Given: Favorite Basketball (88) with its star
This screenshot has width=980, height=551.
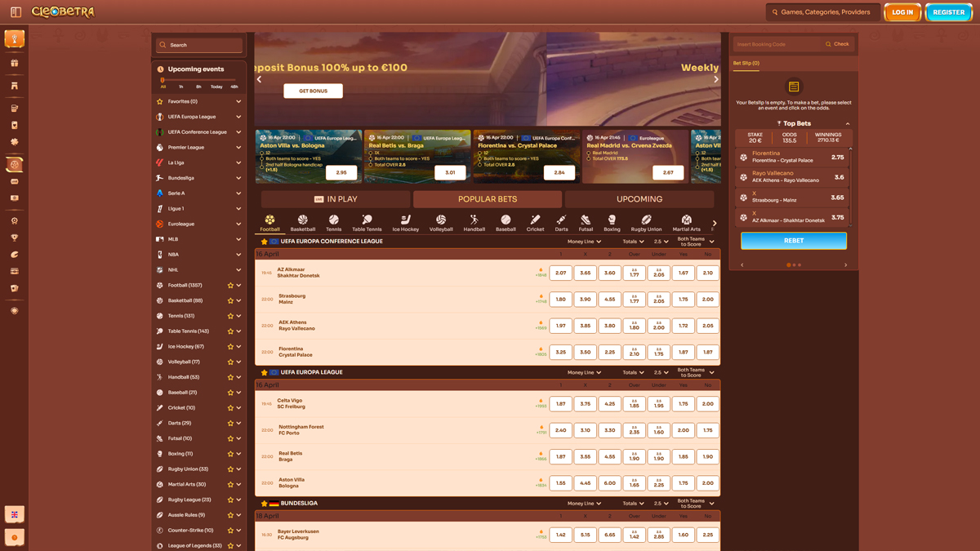Looking at the screenshot, I should 230,300.
